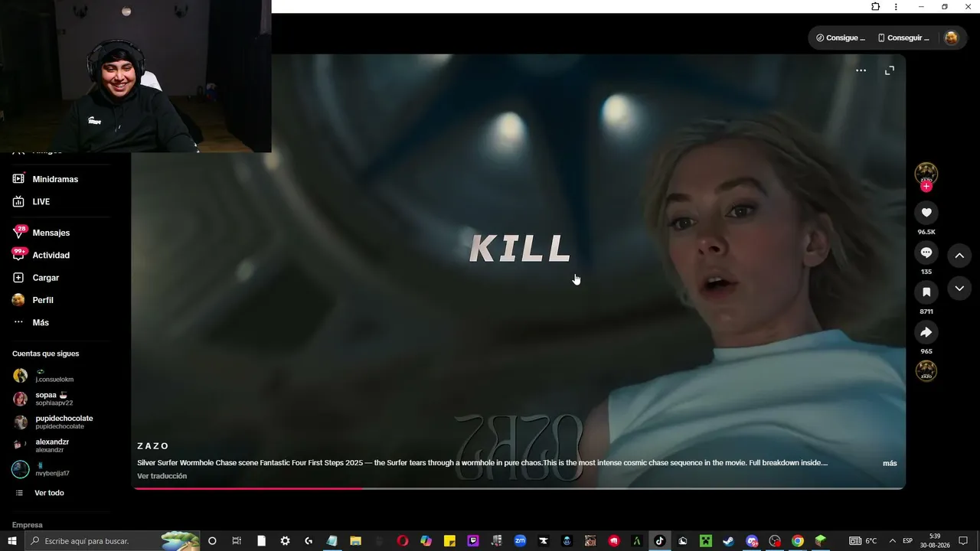Open the weather 6°C taskbar widget
Viewport: 980px width, 551px height.
coord(863,541)
